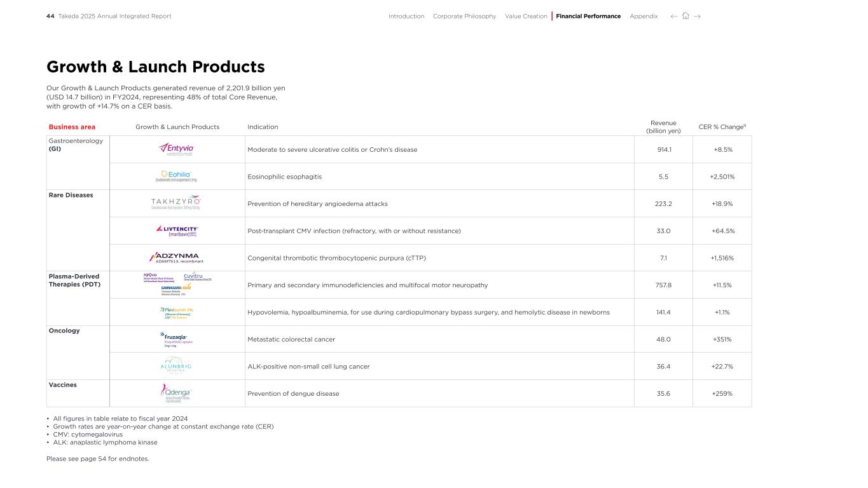Image resolution: width=868 pixels, height=488 pixels.
Task: Click the HyQvia product logo
Action: 159,277
